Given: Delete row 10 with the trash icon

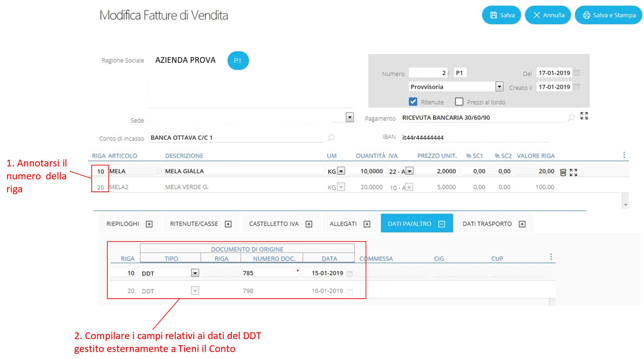Looking at the screenshot, I should (x=563, y=172).
